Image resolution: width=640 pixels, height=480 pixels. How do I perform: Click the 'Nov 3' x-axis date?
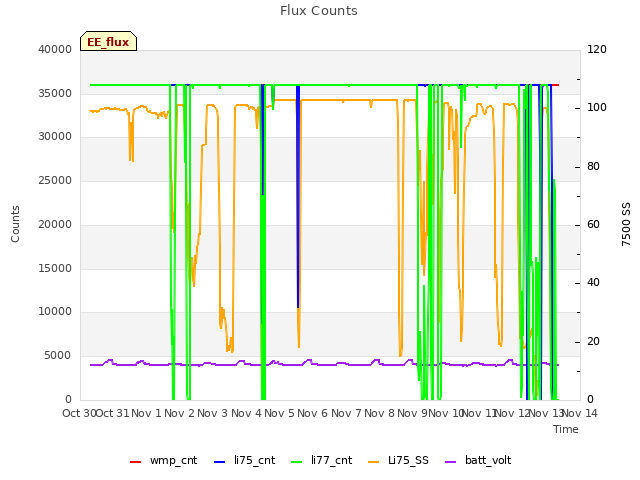tap(213, 413)
